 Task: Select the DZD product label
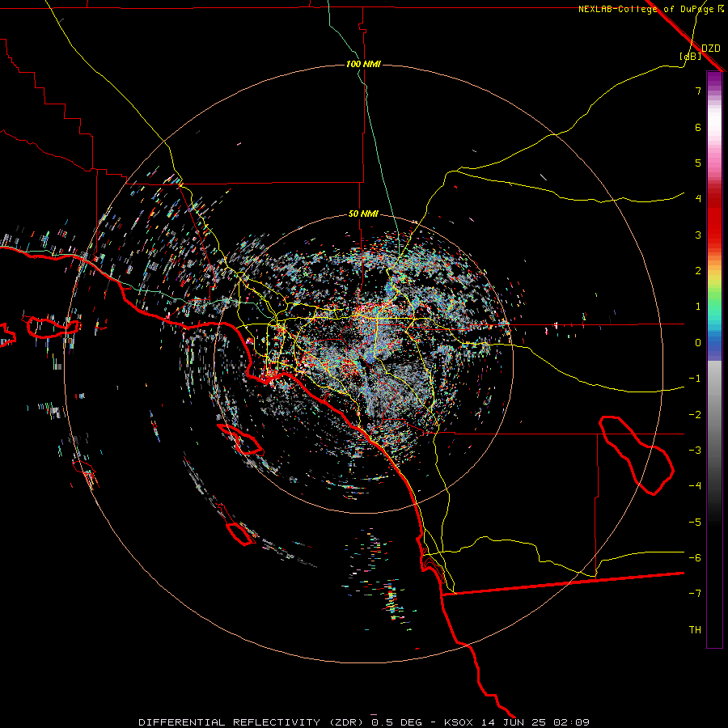click(x=711, y=49)
